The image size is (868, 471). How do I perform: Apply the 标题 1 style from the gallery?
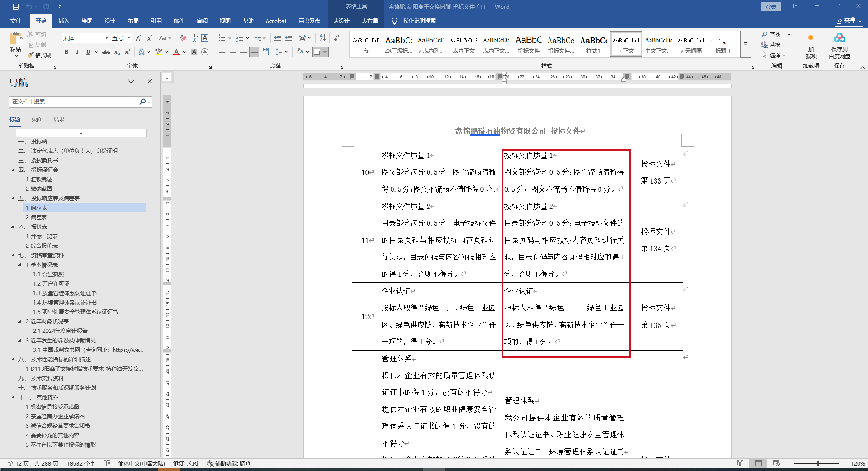click(x=723, y=45)
